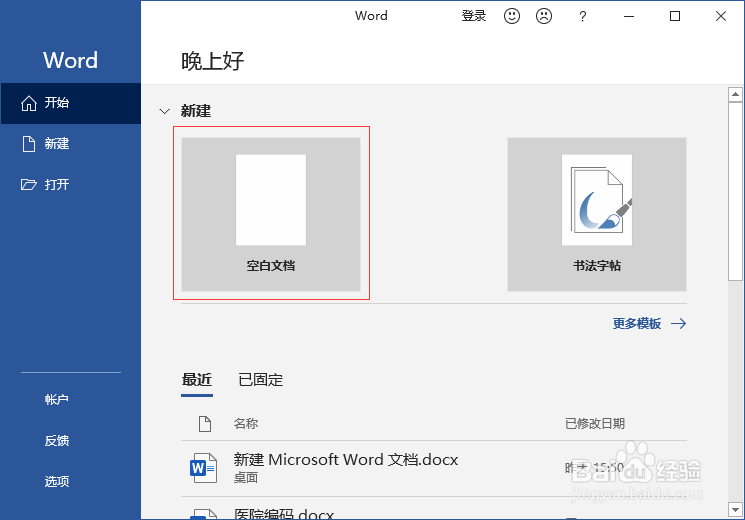Minimize the Word window

click(x=629, y=16)
